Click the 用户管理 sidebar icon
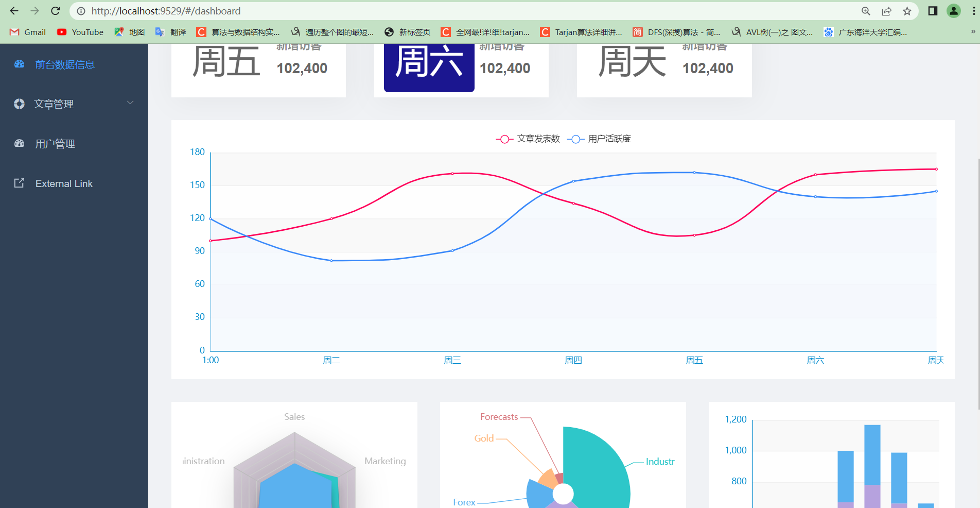980x508 pixels. pyautogui.click(x=19, y=144)
